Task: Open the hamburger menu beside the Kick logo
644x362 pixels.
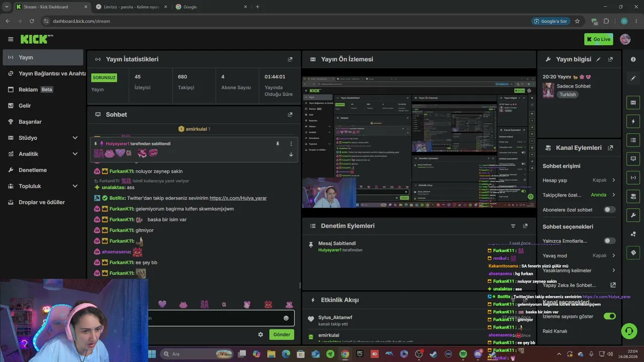Action: pyautogui.click(x=11, y=39)
